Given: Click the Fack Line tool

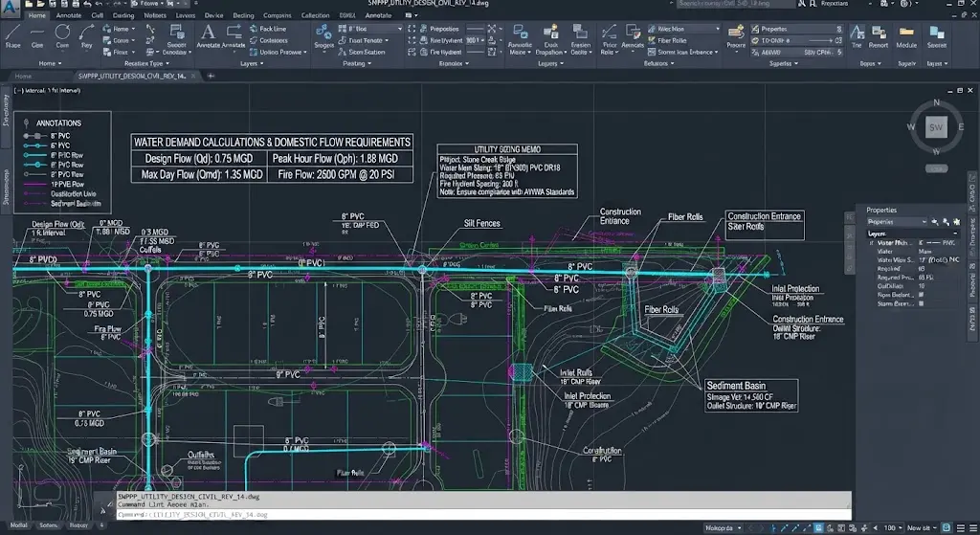Looking at the screenshot, I should point(268,29).
